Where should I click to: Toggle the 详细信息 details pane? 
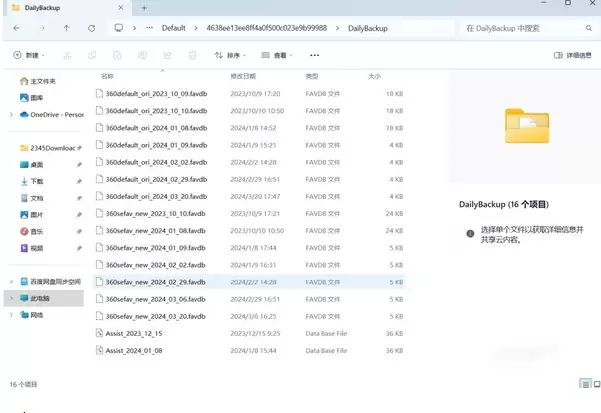[573, 55]
